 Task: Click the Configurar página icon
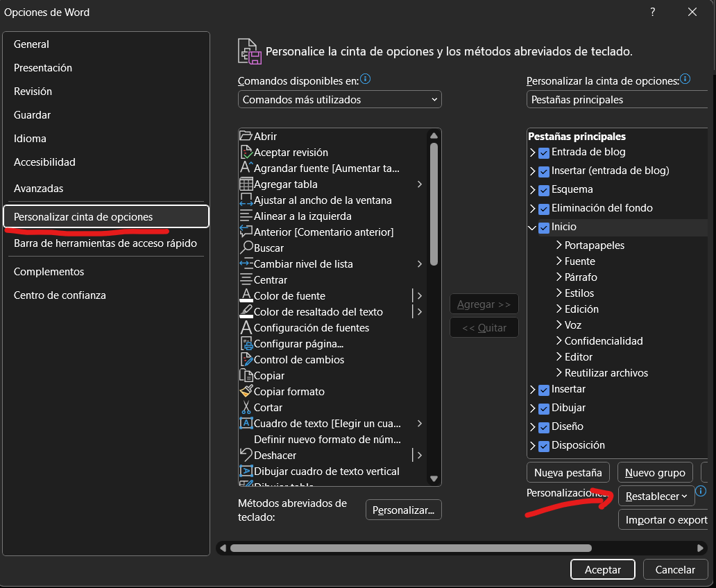point(246,343)
